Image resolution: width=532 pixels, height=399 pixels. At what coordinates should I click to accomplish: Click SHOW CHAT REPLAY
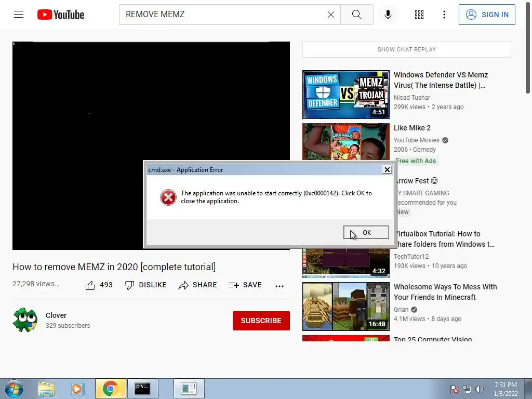406,49
